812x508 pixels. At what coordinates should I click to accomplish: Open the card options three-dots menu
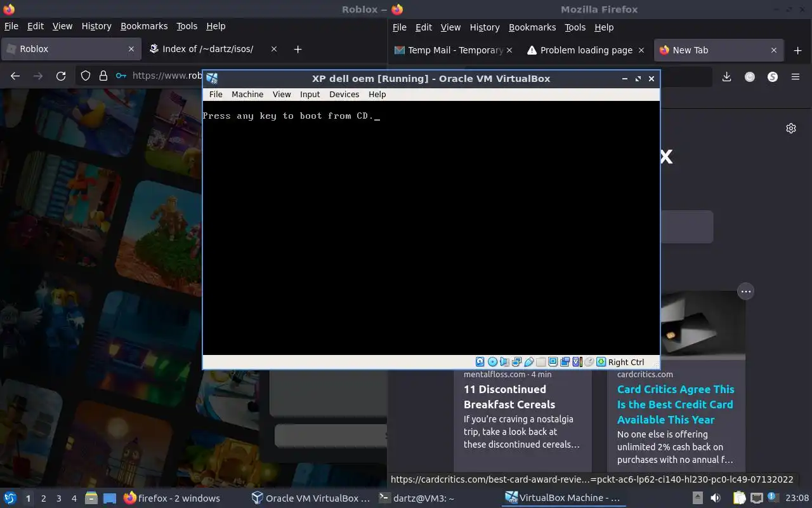click(x=746, y=291)
